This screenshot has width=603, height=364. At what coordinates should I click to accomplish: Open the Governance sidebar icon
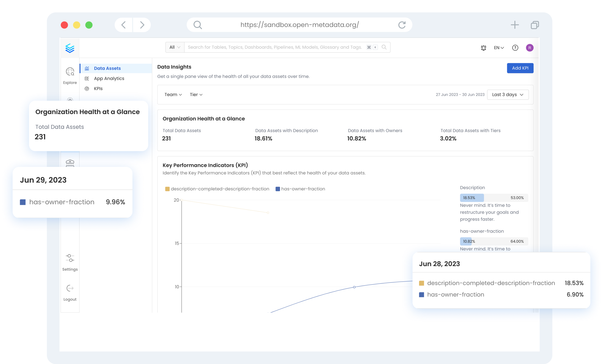70,163
